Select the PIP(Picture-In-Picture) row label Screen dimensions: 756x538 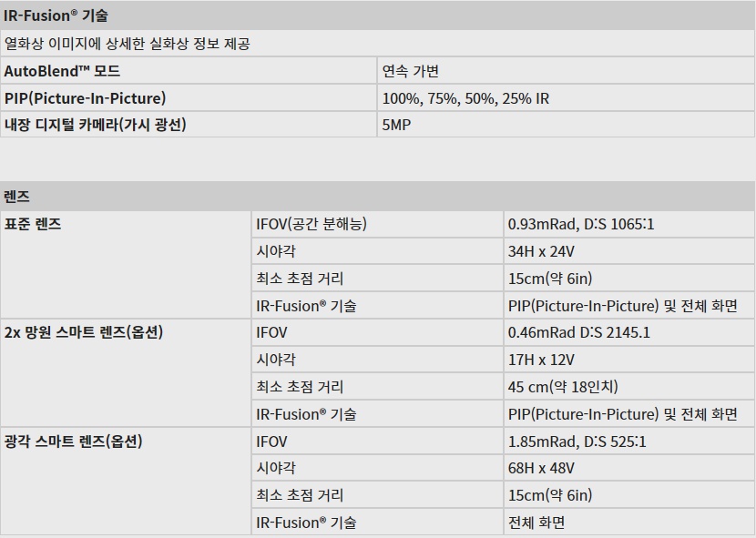(85, 98)
